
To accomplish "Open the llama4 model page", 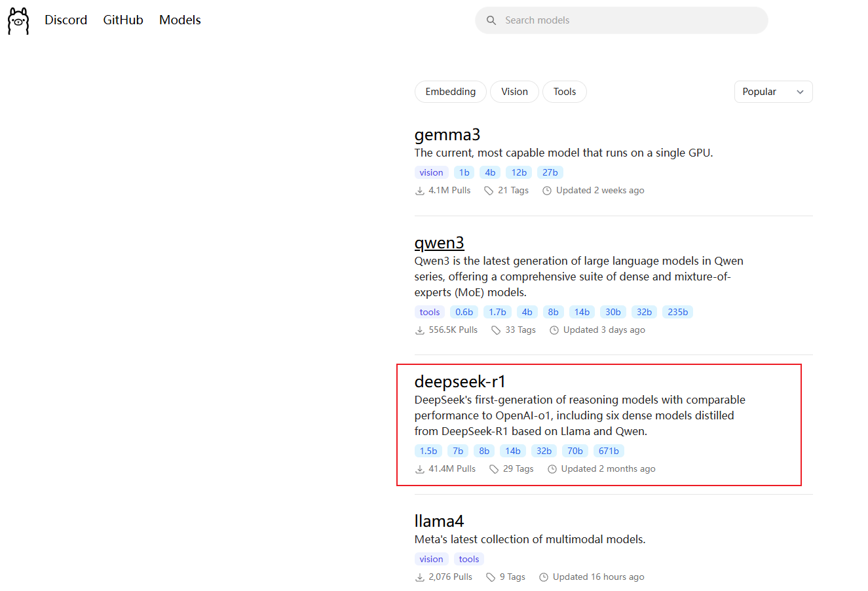I will (x=440, y=521).
